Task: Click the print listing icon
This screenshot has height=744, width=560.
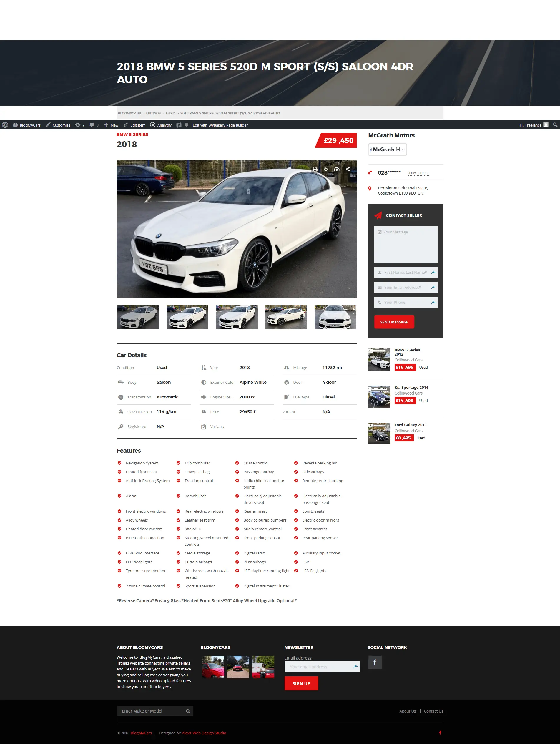Action: (x=315, y=169)
